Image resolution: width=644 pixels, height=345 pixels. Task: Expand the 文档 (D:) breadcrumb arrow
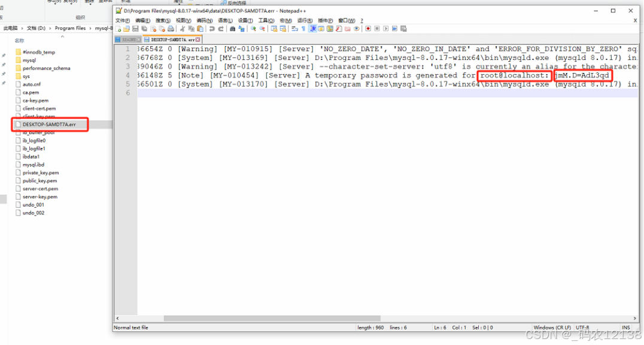coord(50,28)
